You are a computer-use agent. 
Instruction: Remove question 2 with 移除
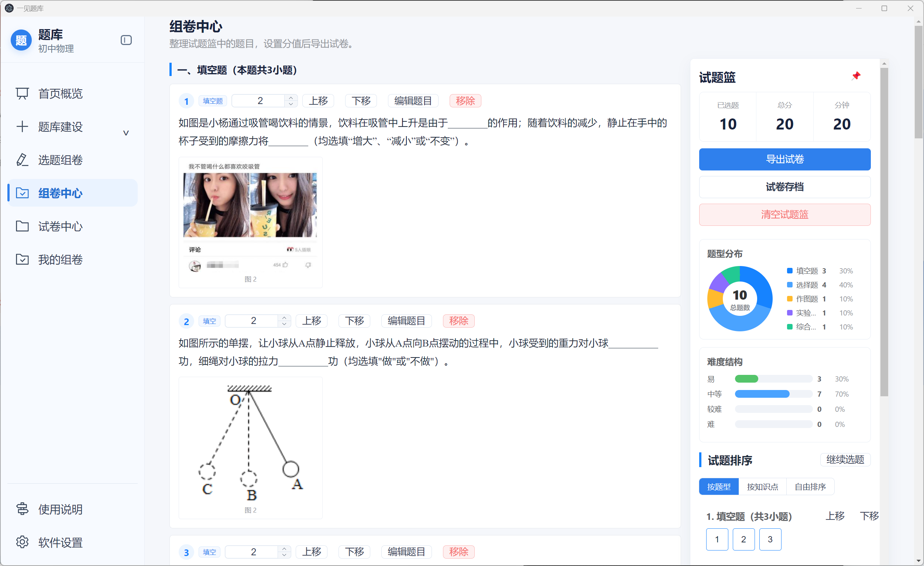(x=458, y=321)
